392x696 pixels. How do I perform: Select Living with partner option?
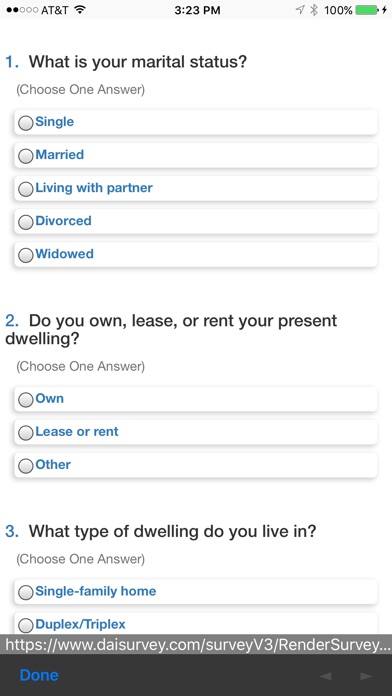pyautogui.click(x=26, y=189)
